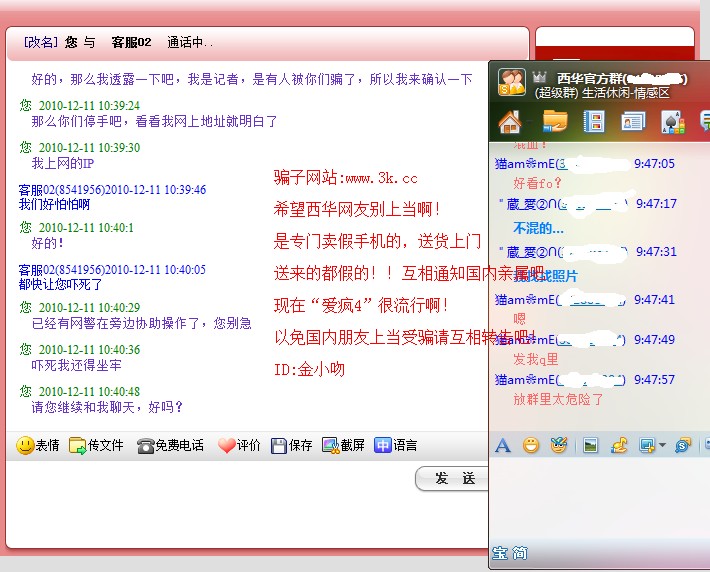Open 评价 to rate the service
The width and height of the screenshot is (710, 572).
point(239,446)
